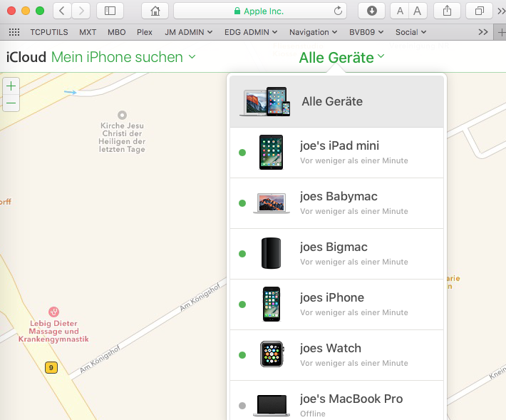Click the route 9 road shield
This screenshot has width=506, height=420.
[x=51, y=368]
